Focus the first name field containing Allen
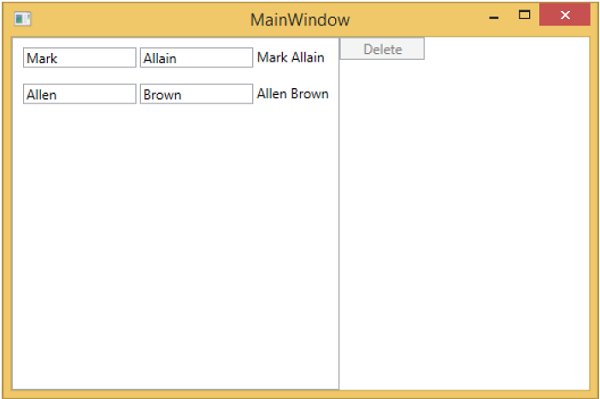 (x=80, y=94)
